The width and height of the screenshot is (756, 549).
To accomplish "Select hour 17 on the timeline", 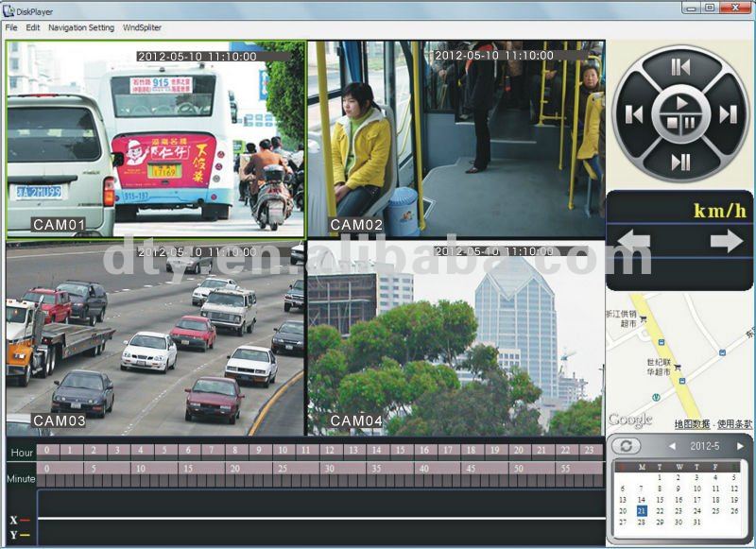I will point(450,451).
